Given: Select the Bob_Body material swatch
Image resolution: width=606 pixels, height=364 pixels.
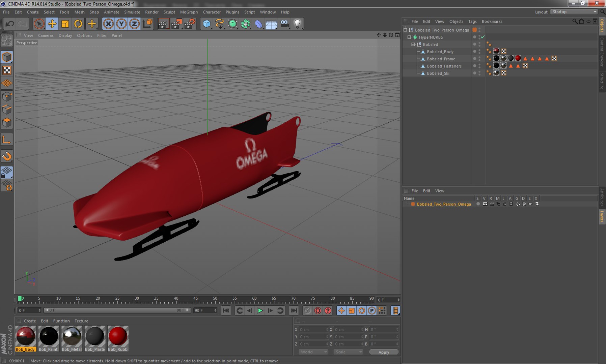Looking at the screenshot, I should tap(26, 338).
